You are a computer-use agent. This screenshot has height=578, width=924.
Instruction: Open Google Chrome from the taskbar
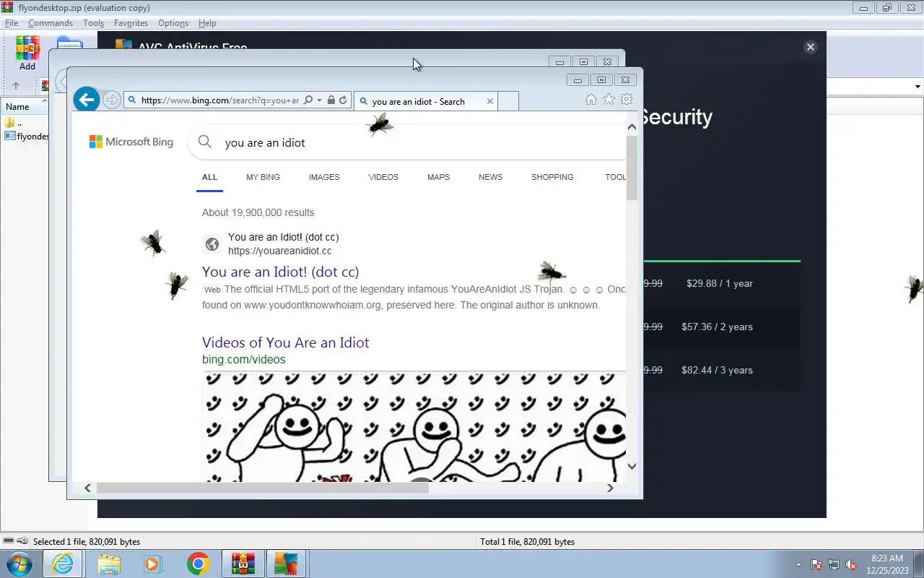198,564
